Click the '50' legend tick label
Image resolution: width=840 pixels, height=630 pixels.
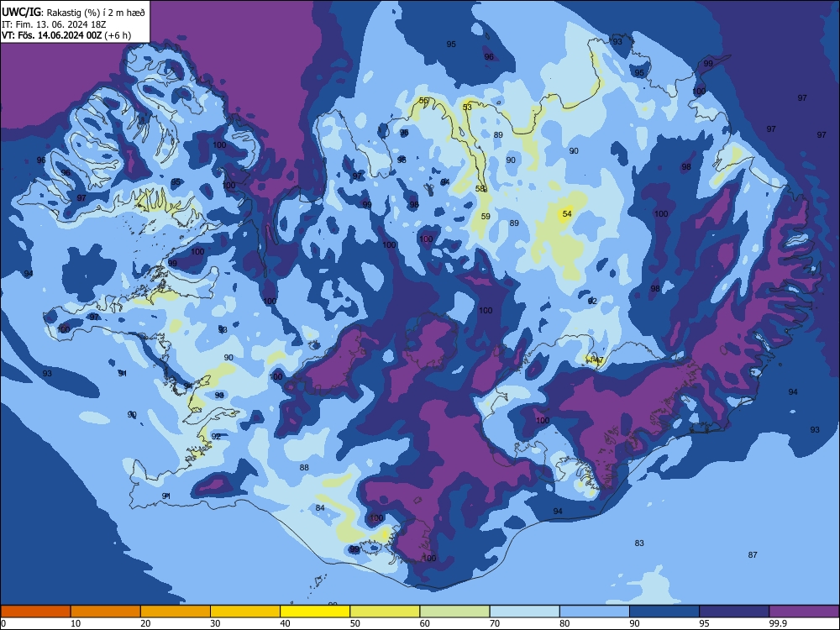pyautogui.click(x=355, y=623)
